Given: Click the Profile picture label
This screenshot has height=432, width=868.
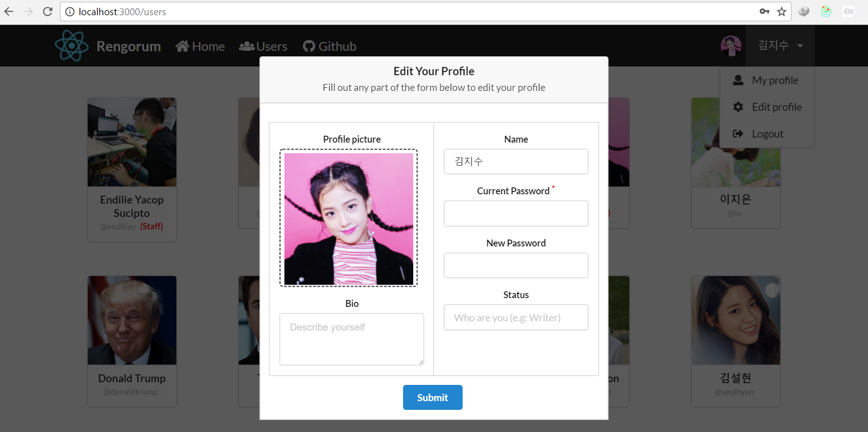Looking at the screenshot, I should tap(352, 139).
